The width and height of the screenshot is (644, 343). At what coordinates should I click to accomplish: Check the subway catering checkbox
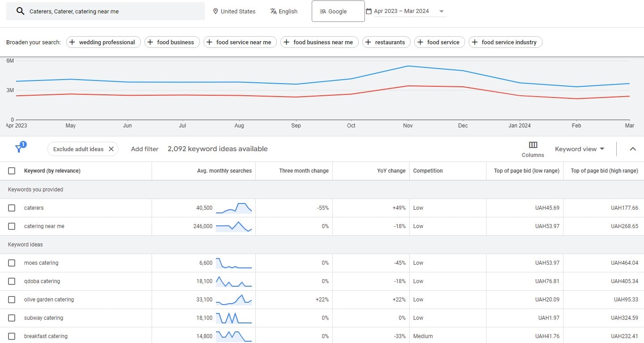[12, 318]
